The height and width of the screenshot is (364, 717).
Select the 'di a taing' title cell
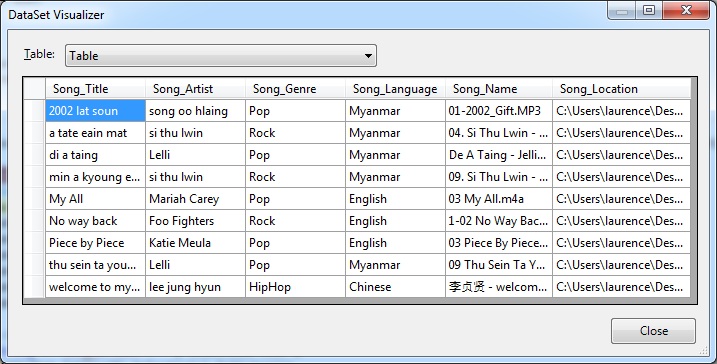click(95, 155)
